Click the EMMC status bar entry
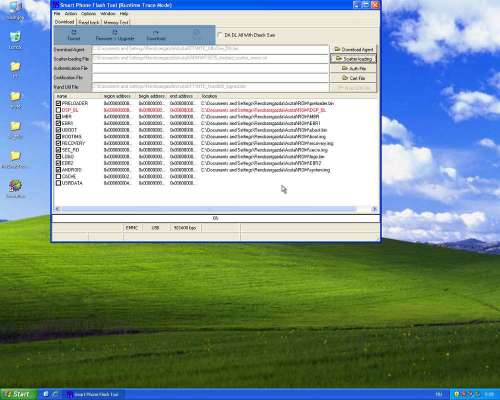500x400 pixels. [132, 228]
